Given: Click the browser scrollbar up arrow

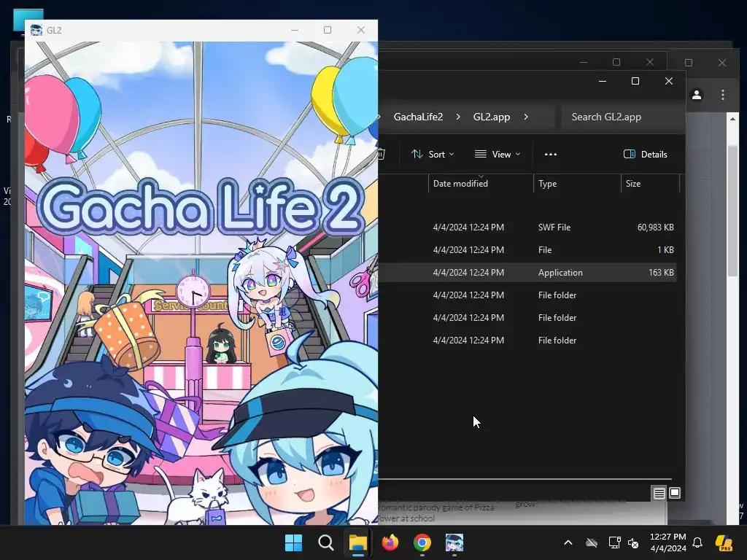Looking at the screenshot, I should click(732, 119).
